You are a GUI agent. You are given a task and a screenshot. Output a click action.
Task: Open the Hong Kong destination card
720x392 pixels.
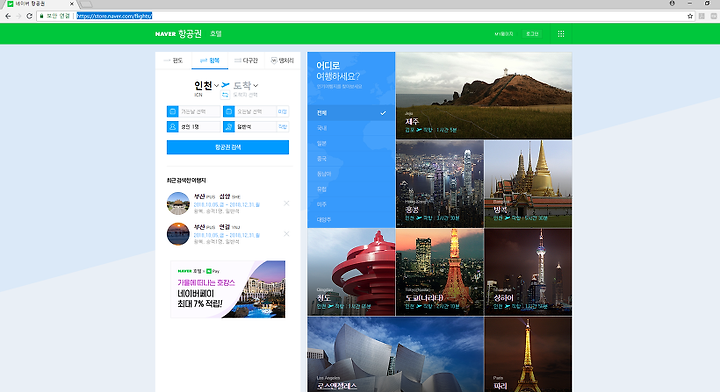(x=440, y=184)
